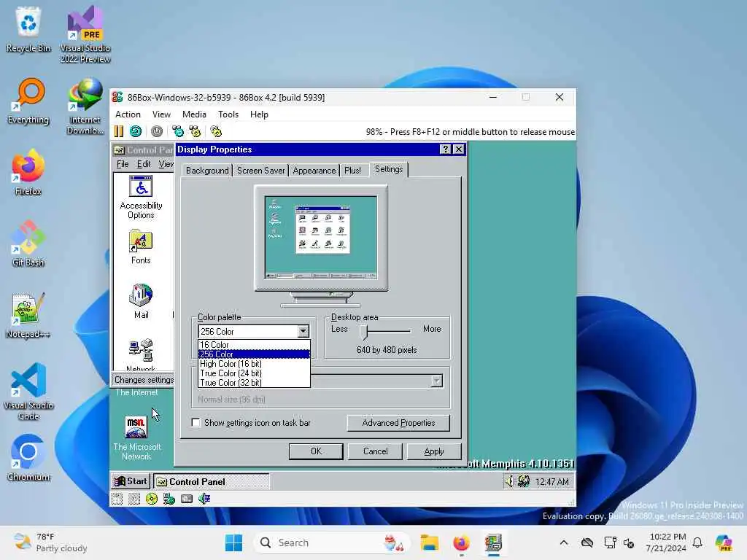Enable Show settings icon on task bar checkbox
The image size is (747, 560).
click(196, 422)
